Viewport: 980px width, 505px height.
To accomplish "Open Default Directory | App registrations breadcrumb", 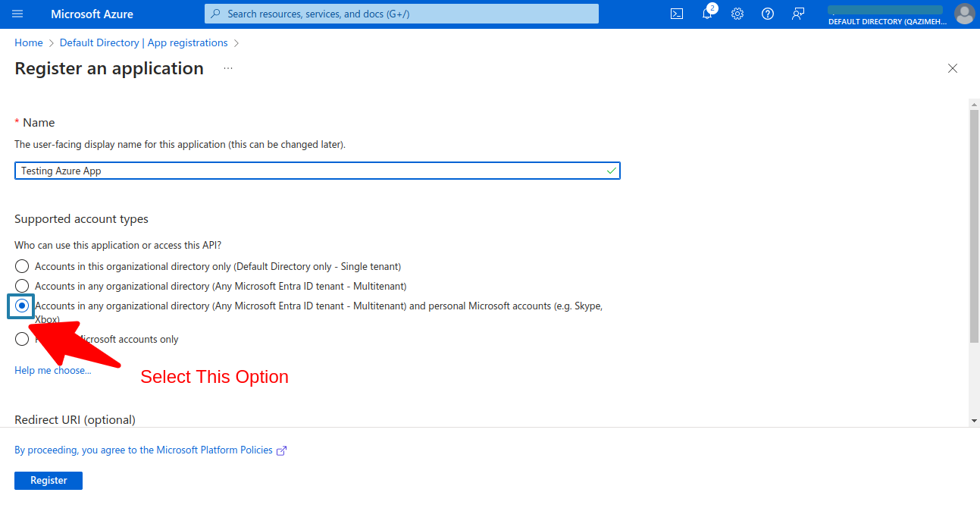I will coord(144,43).
